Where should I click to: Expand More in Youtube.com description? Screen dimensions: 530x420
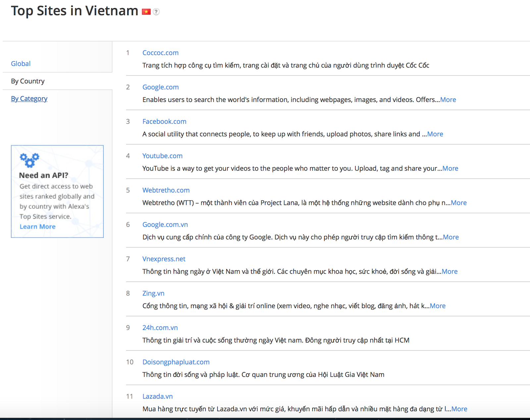click(x=450, y=168)
